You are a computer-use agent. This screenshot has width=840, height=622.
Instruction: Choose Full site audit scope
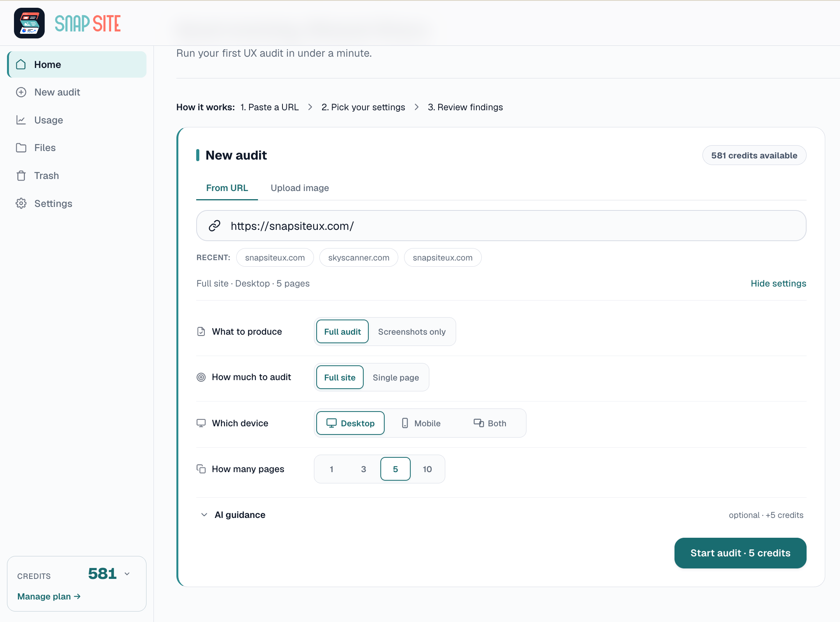(x=340, y=377)
